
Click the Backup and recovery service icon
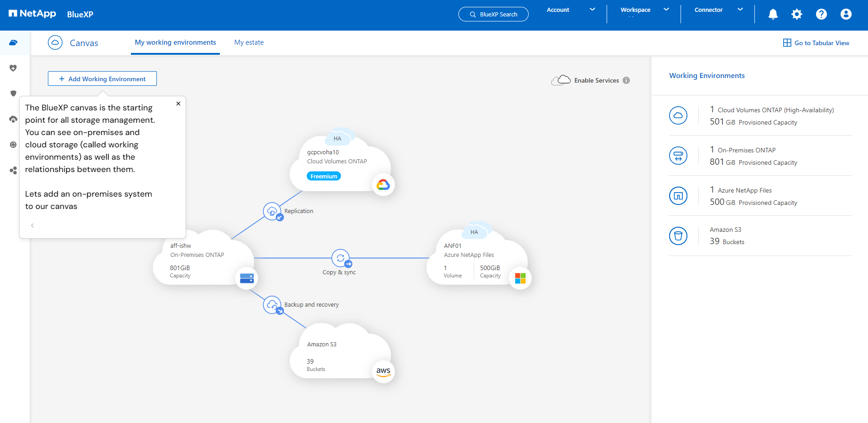pyautogui.click(x=273, y=305)
